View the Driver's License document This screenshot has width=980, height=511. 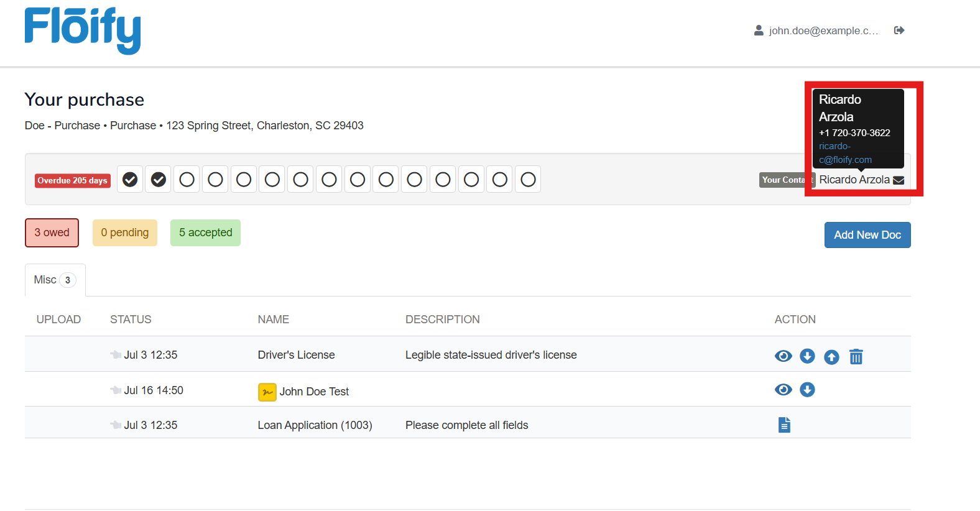[783, 356]
